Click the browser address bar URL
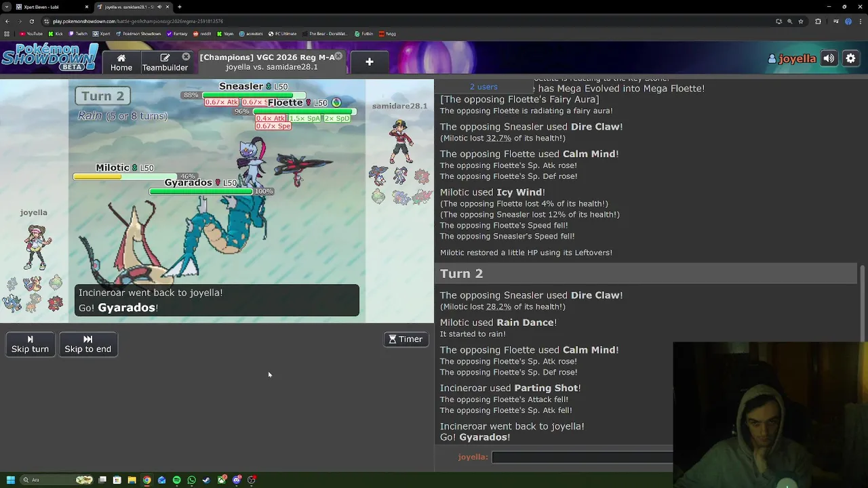This screenshot has width=868, height=488. click(x=138, y=21)
